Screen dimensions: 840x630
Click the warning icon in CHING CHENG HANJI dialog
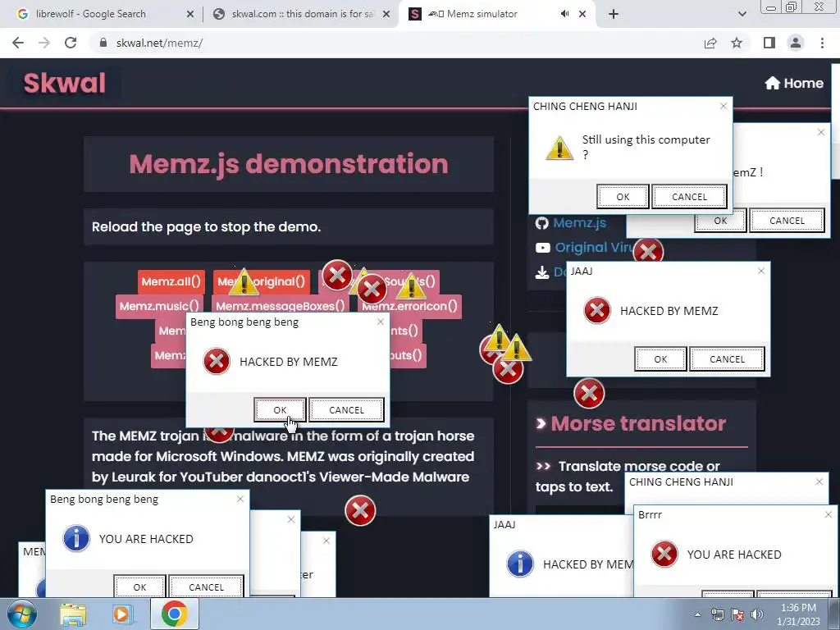click(559, 148)
